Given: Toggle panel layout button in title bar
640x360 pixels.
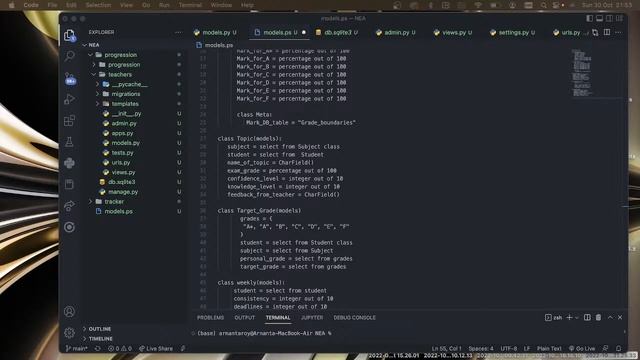Looking at the screenshot, I should (599, 18).
